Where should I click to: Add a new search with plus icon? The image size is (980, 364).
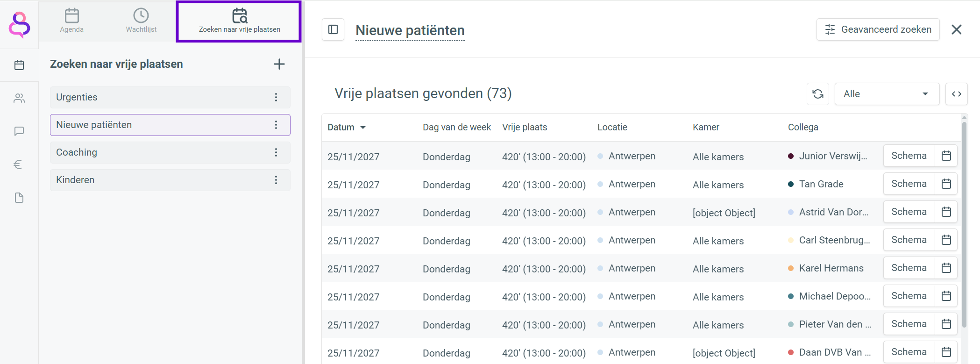(x=279, y=64)
